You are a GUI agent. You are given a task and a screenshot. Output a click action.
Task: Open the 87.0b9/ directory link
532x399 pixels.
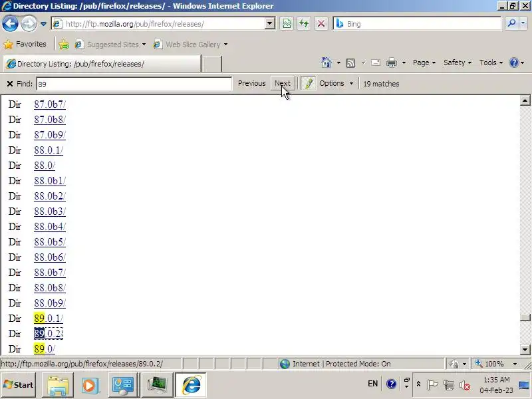pyautogui.click(x=50, y=135)
